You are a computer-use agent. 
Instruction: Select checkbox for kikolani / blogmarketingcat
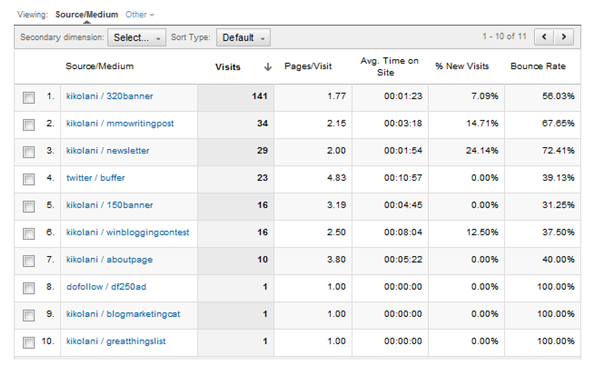point(29,315)
